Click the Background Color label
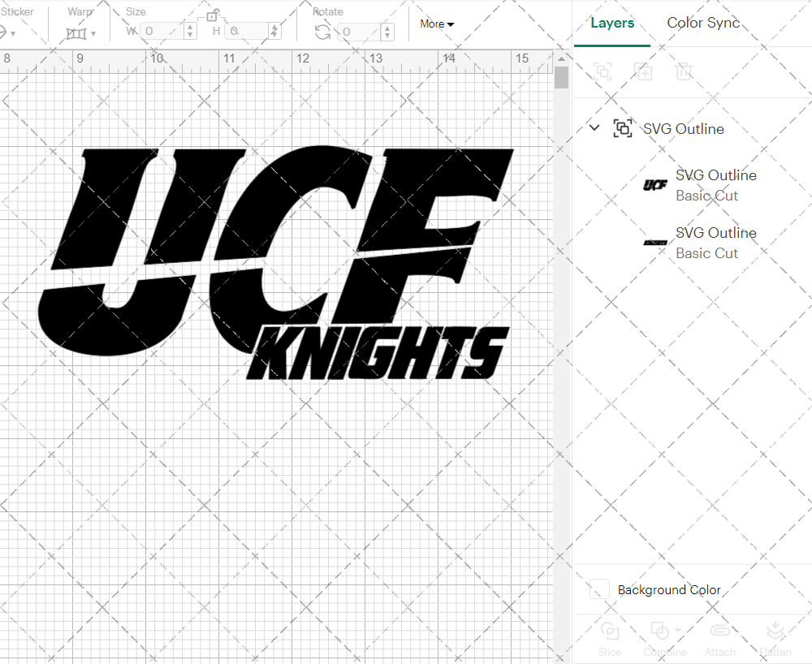The image size is (812, 664). pyautogui.click(x=669, y=590)
